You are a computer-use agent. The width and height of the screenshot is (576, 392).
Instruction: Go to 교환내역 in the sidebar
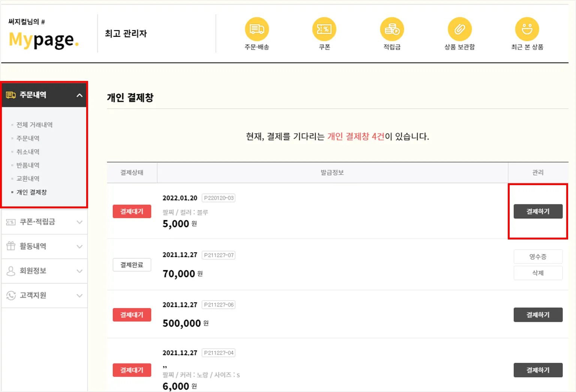point(28,179)
